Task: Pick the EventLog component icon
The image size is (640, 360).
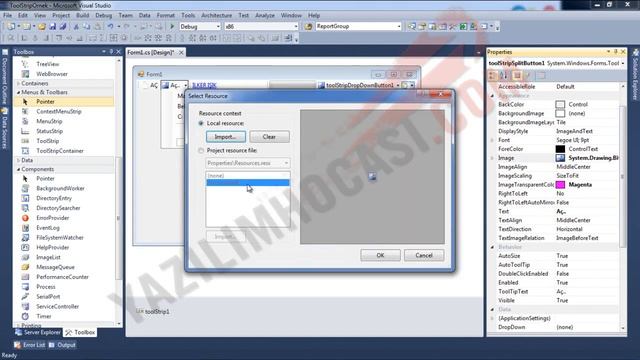Action: (25, 228)
